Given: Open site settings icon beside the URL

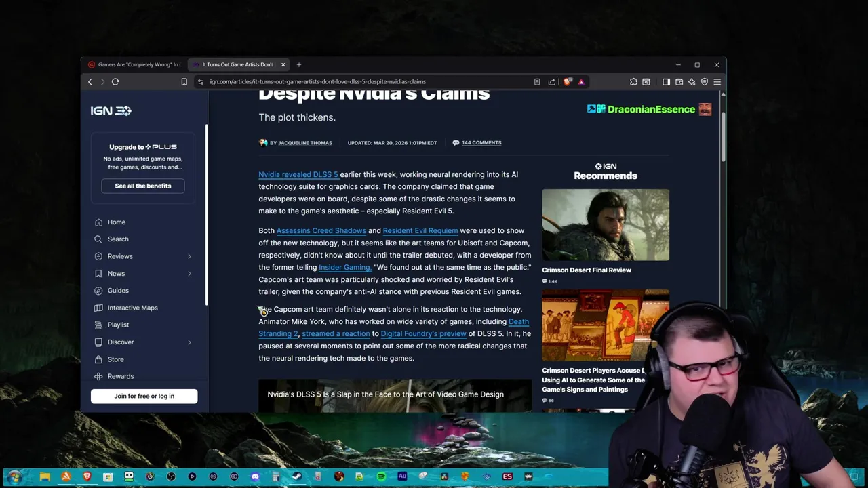Looking at the screenshot, I should coord(200,82).
